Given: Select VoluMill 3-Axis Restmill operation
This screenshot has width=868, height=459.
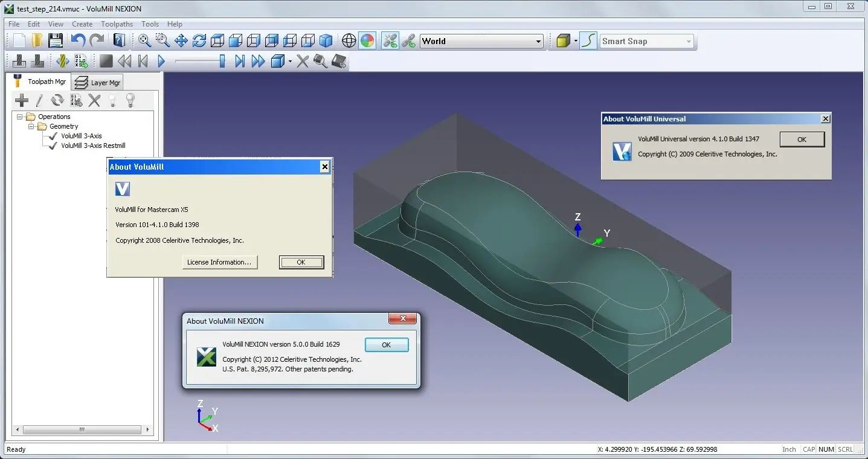Looking at the screenshot, I should pos(93,146).
